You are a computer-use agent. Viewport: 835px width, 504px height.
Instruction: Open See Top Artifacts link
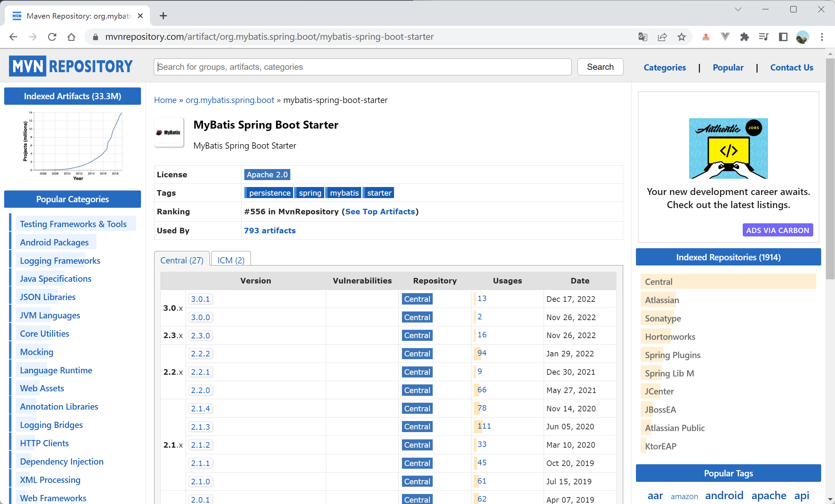pos(380,212)
